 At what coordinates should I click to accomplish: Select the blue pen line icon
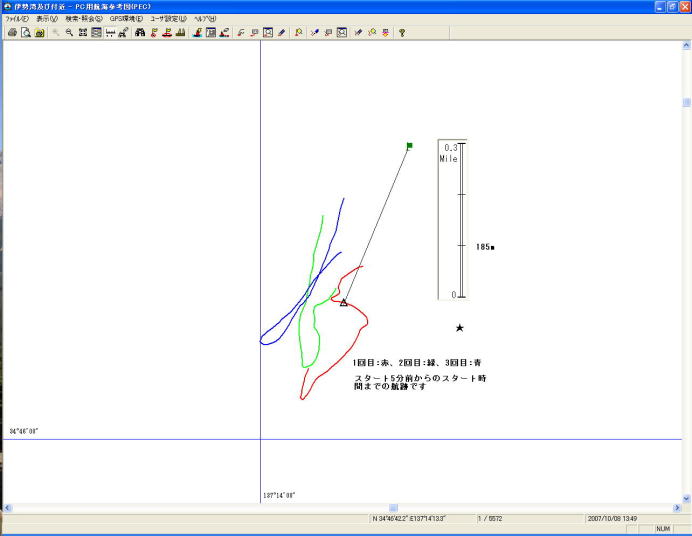click(x=314, y=32)
